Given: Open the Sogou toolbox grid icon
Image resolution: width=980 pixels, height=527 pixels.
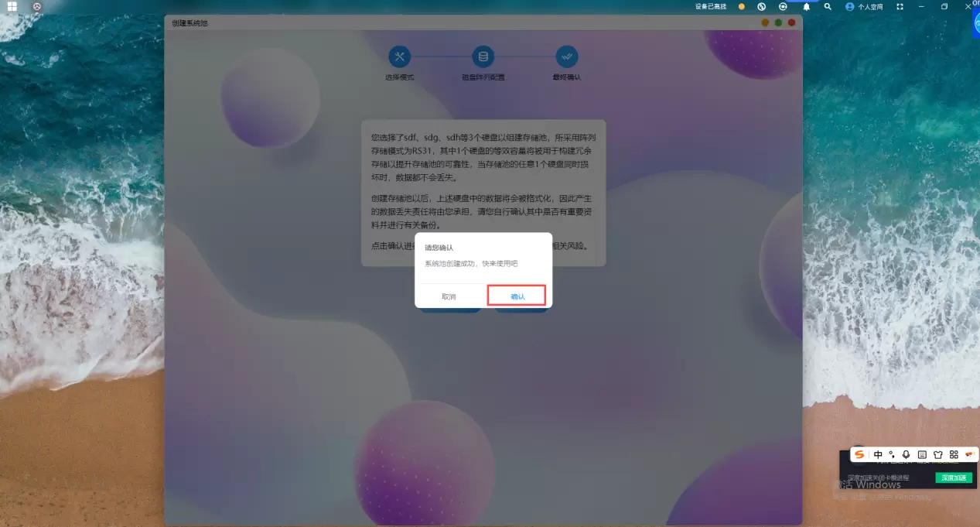Looking at the screenshot, I should click(954, 454).
